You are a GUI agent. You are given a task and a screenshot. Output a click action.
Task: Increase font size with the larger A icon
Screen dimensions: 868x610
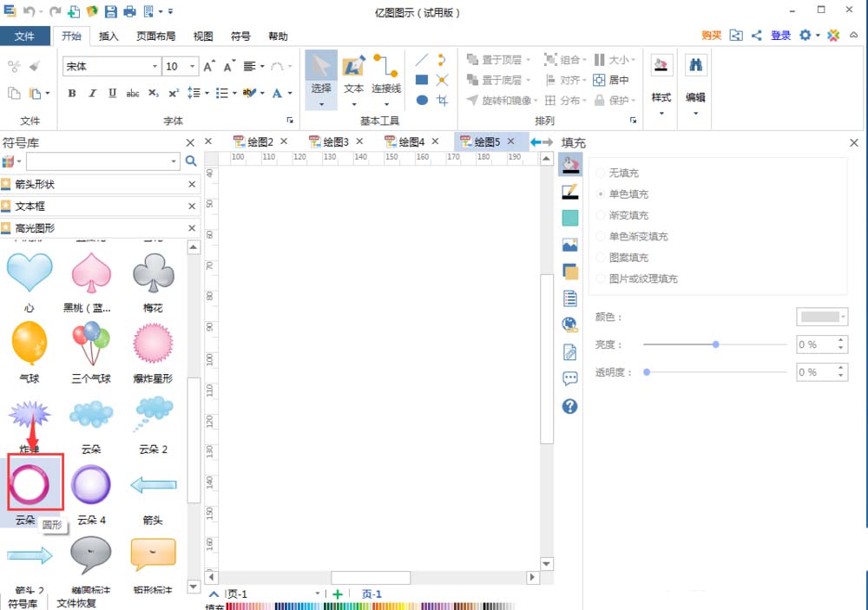(209, 67)
